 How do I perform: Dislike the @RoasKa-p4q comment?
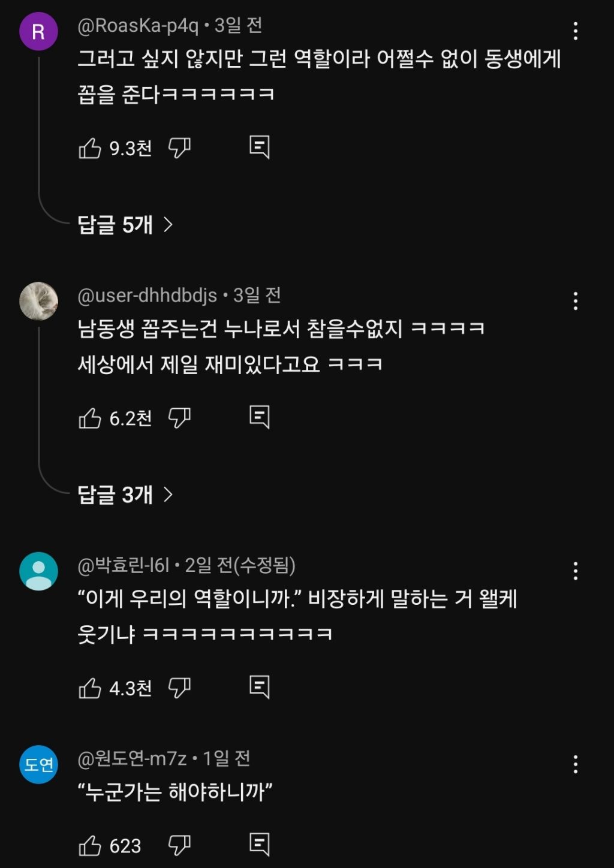pyautogui.click(x=179, y=148)
